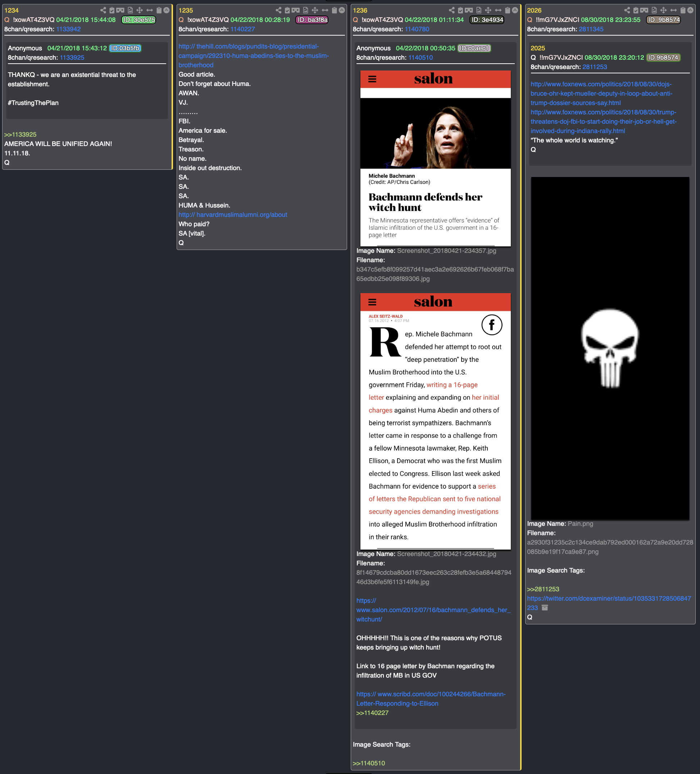
Task: Open the scribd Bachmann letter link
Action: click(x=431, y=699)
